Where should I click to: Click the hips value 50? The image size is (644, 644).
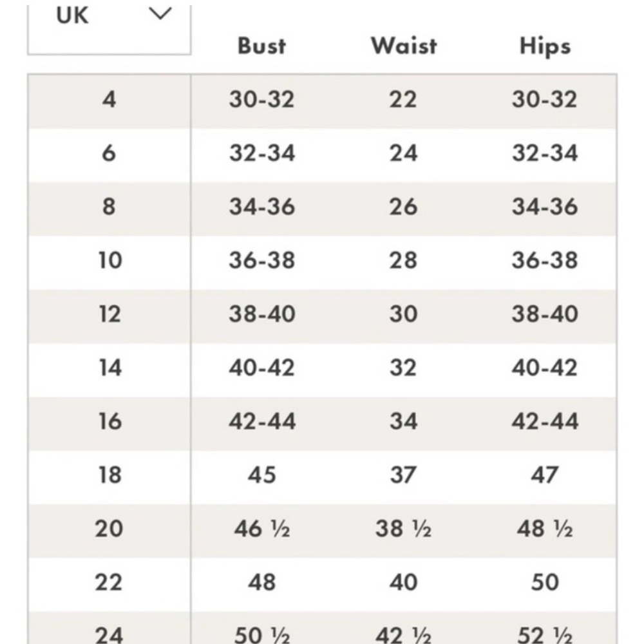click(545, 582)
